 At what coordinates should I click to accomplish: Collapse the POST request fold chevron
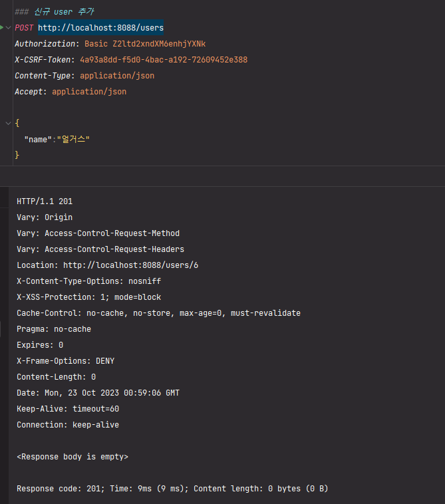click(x=9, y=28)
